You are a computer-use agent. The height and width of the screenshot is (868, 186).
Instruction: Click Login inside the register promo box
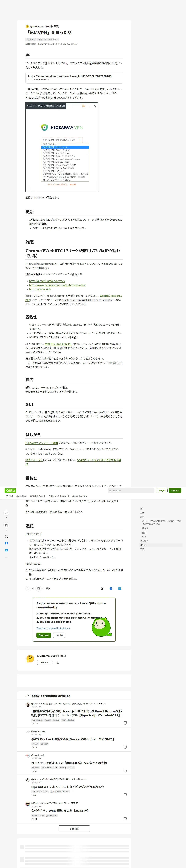(x=59, y=635)
